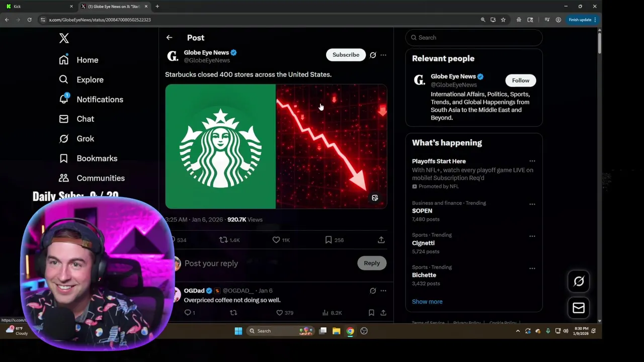Click the Grok icon on OGDad's reply
The image size is (644, 362).
[373, 291]
